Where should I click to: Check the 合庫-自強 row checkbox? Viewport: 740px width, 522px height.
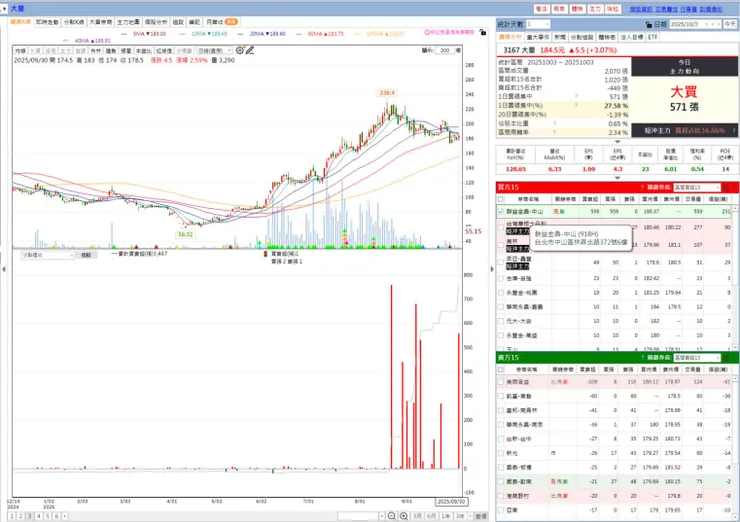501,278
